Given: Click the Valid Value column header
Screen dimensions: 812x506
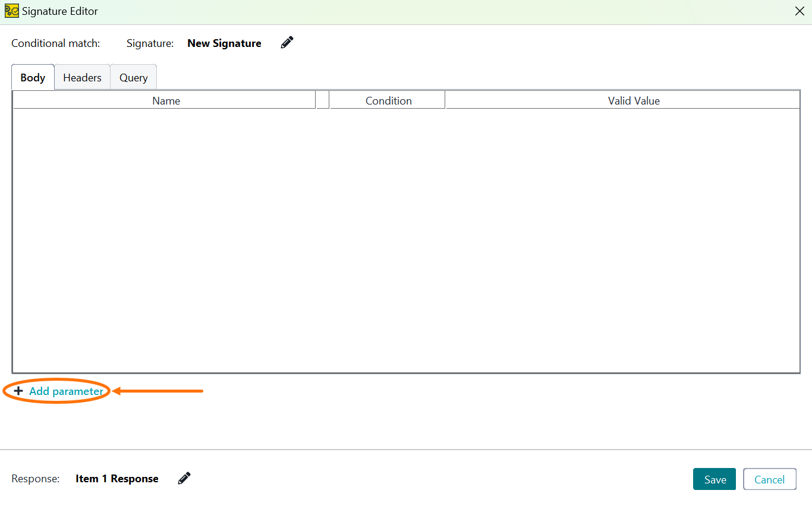Looking at the screenshot, I should [x=634, y=100].
